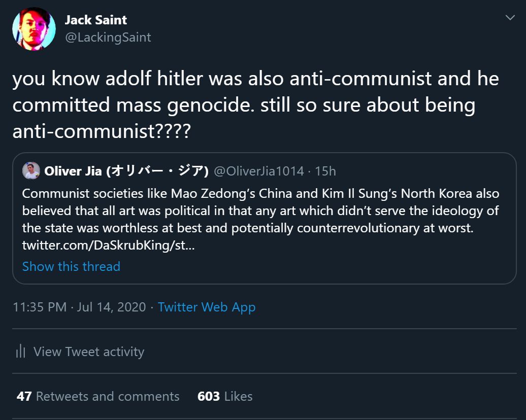This screenshot has width=526, height=420.
Task: Click the tweet activity bar chart icon
Action: (21, 352)
